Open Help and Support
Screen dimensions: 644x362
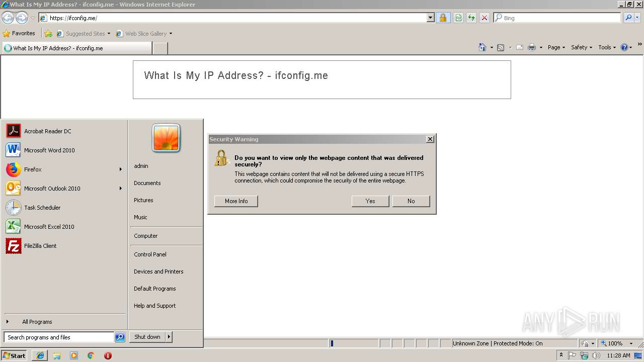[154, 306]
